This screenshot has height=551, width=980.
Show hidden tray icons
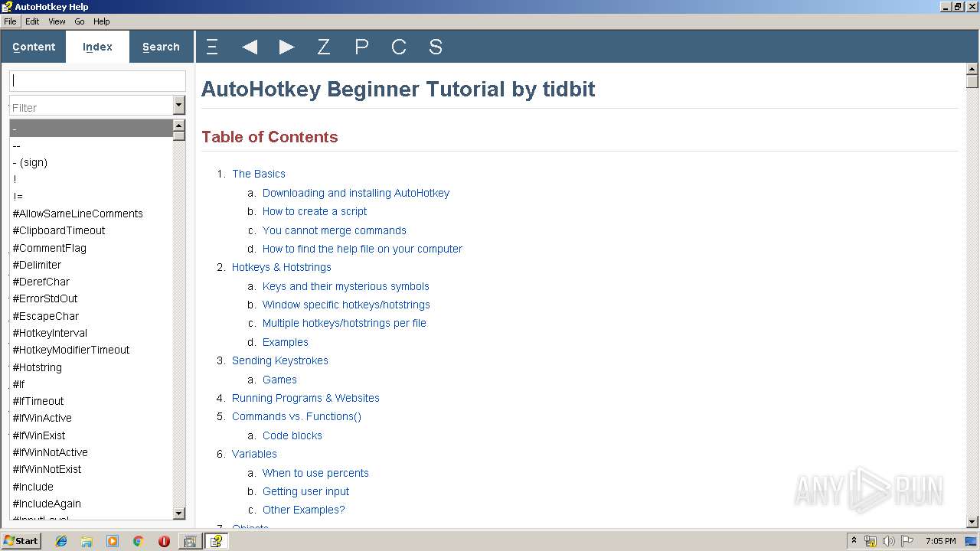[854, 541]
